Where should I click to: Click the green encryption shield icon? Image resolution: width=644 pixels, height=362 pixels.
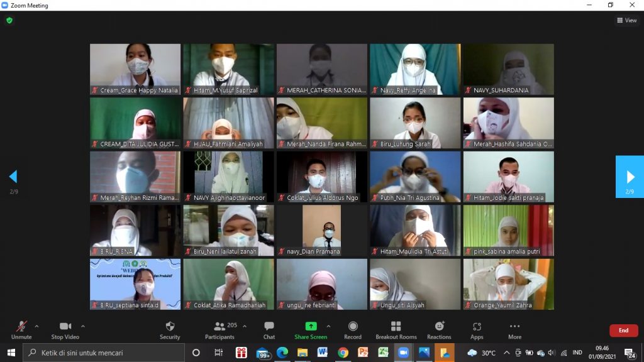tap(9, 20)
